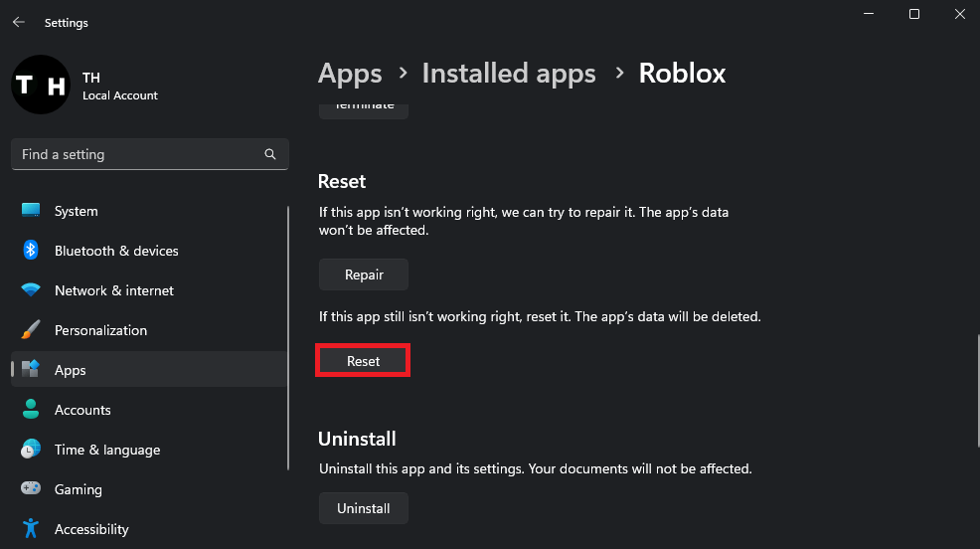Select Apps in the sidebar

point(149,370)
